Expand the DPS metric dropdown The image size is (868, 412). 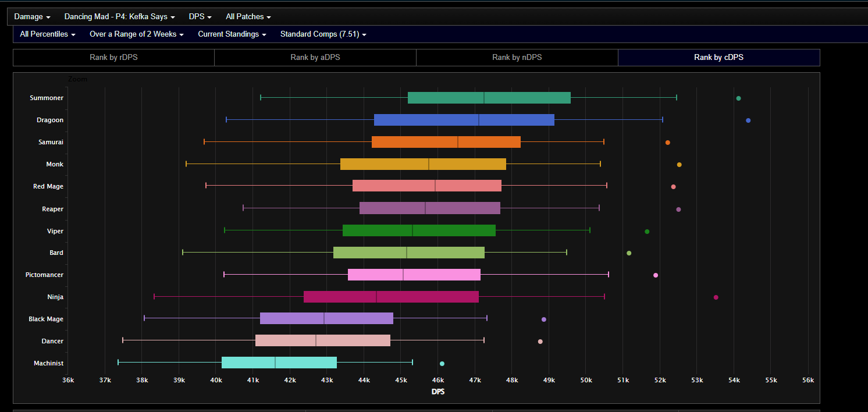coord(200,17)
